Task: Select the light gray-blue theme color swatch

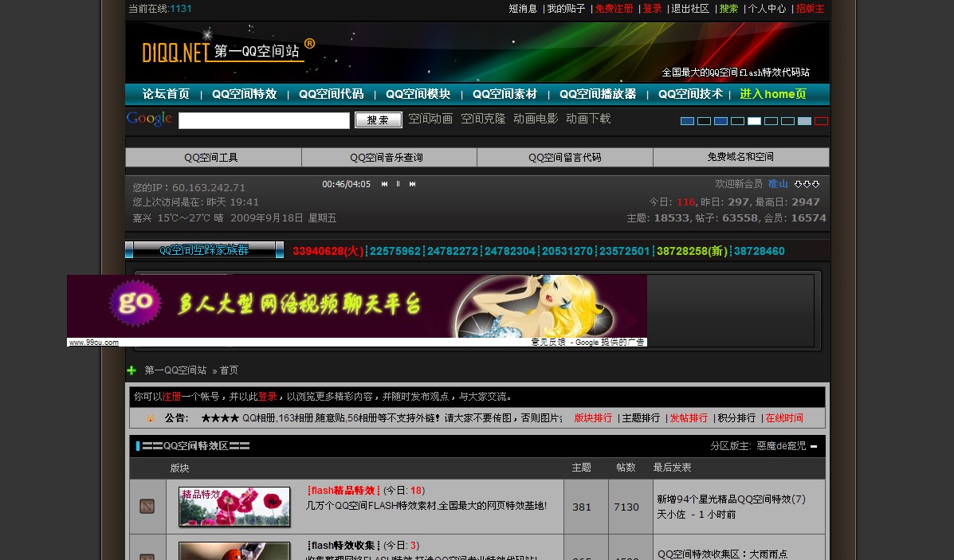Action: coord(804,121)
